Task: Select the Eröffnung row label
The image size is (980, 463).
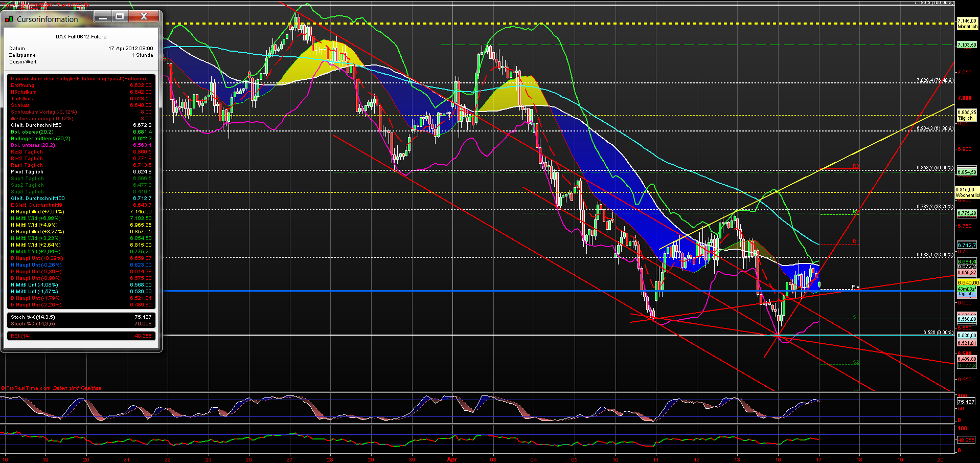Action: (x=22, y=85)
